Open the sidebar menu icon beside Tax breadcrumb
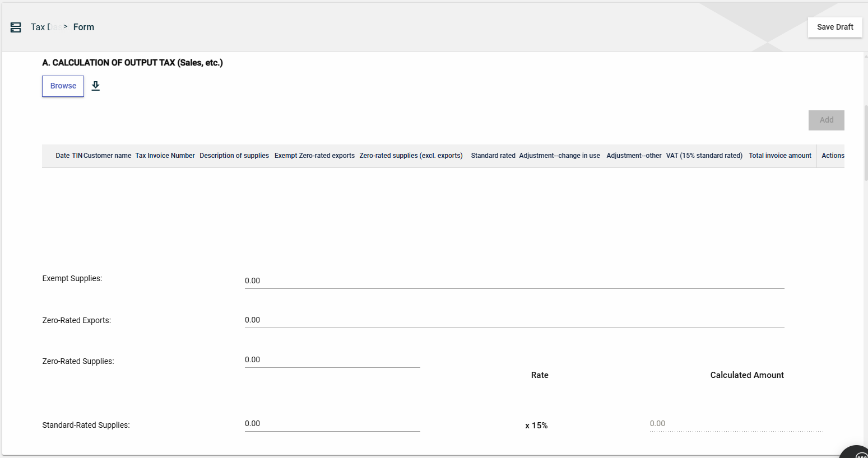868x458 pixels. (x=16, y=27)
